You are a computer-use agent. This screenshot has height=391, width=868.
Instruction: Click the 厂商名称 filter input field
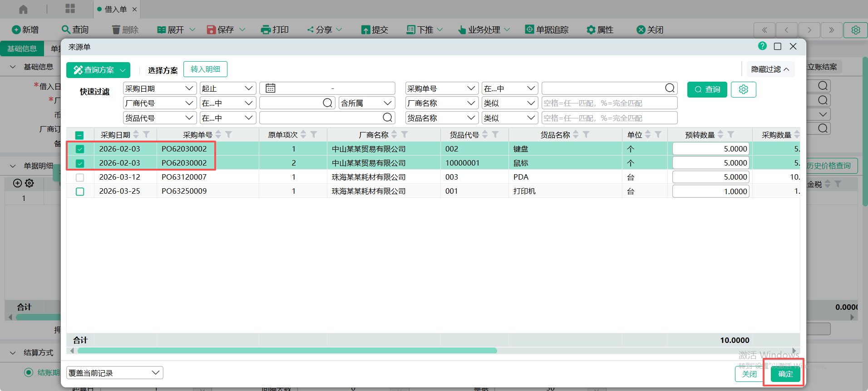tap(609, 103)
